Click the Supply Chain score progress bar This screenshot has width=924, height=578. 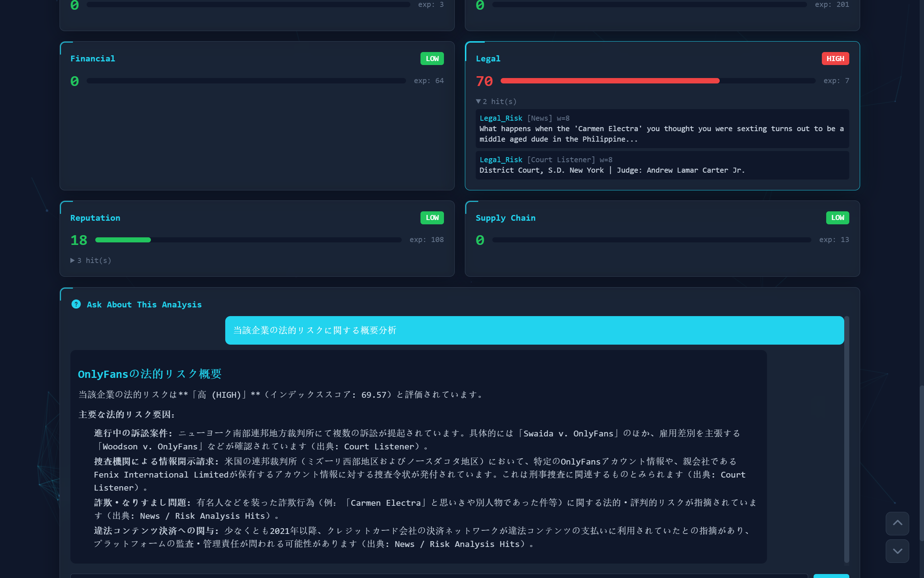(651, 240)
